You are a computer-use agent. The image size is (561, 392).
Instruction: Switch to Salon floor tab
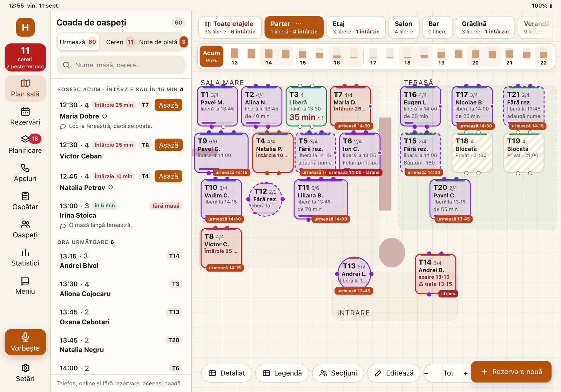click(404, 27)
